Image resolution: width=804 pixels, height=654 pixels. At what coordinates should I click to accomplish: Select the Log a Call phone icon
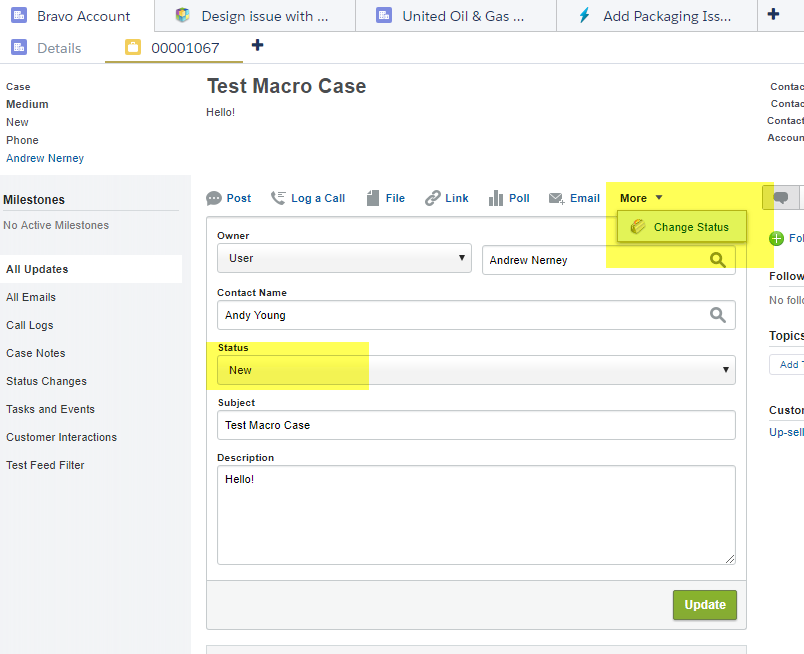click(x=279, y=198)
